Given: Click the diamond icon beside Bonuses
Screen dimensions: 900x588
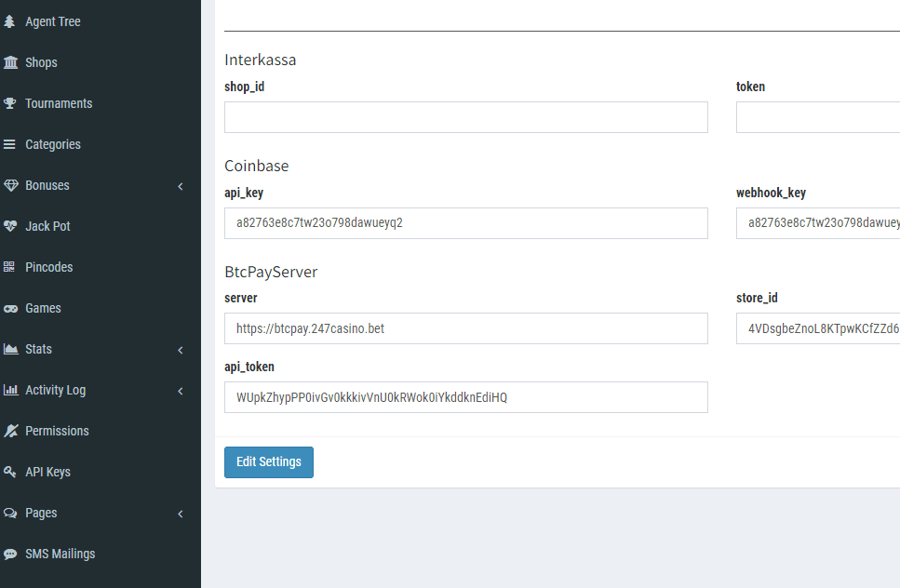Looking at the screenshot, I should (x=10, y=185).
